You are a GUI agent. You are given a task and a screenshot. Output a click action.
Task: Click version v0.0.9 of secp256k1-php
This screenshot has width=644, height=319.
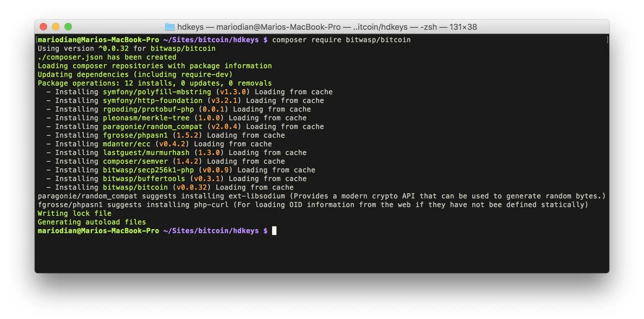tap(215, 170)
